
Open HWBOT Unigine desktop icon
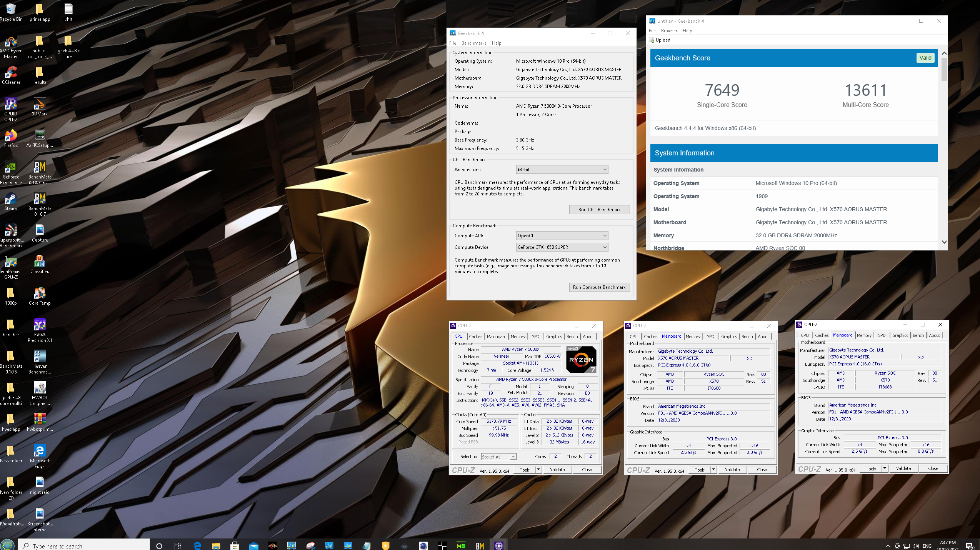(40, 394)
